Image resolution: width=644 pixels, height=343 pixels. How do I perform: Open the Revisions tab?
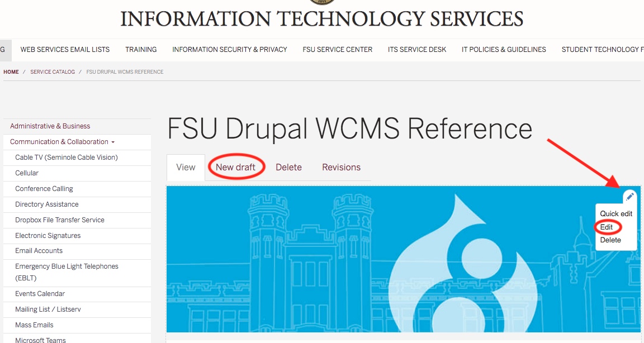342,168
